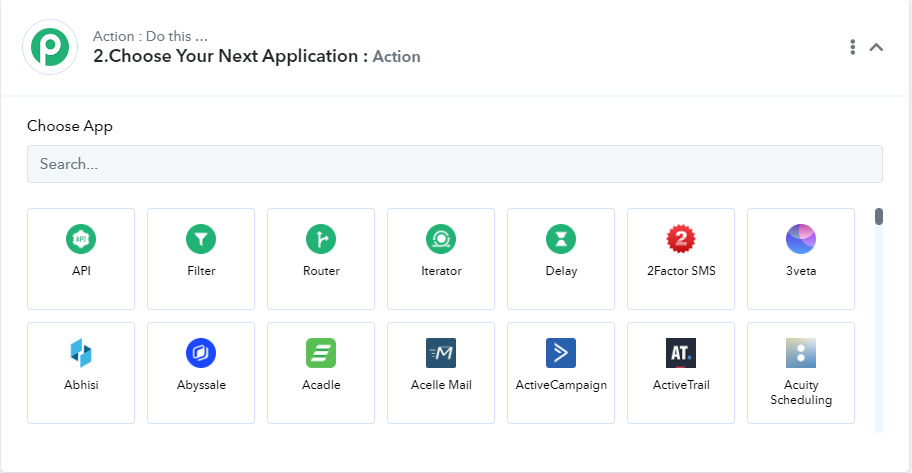This screenshot has width=912, height=473.
Task: Select the API app icon
Action: coord(81,239)
